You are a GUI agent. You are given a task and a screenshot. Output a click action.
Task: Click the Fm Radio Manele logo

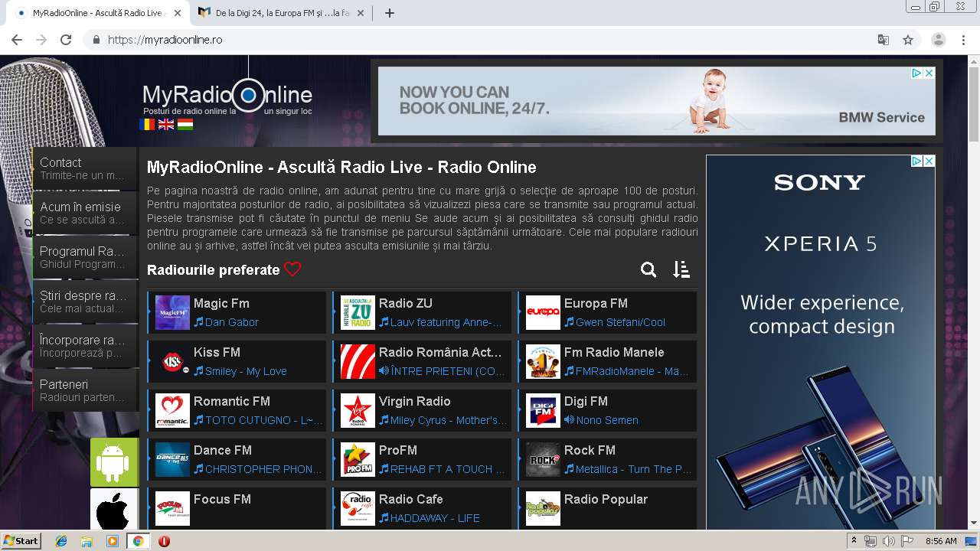tap(543, 362)
